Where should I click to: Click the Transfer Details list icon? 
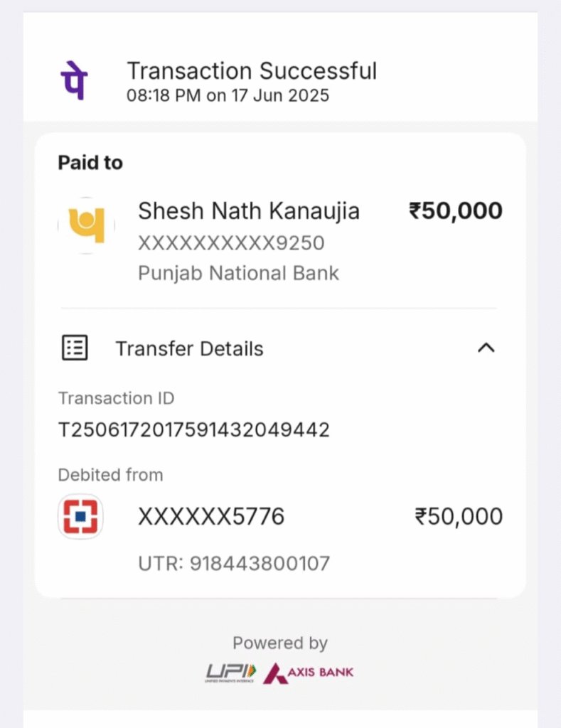75,348
